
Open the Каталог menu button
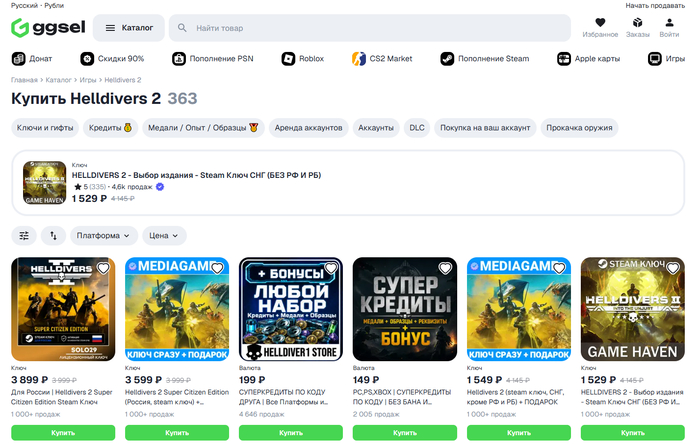(x=129, y=28)
